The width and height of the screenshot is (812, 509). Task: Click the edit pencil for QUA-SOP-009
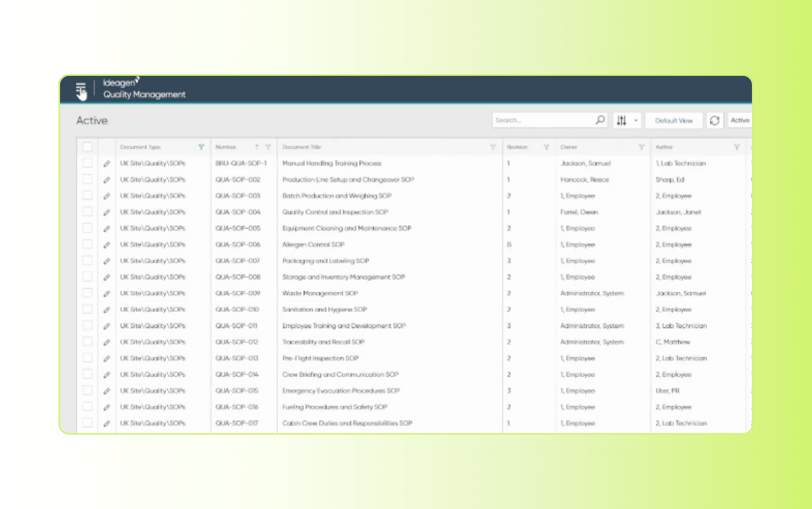[x=107, y=294]
